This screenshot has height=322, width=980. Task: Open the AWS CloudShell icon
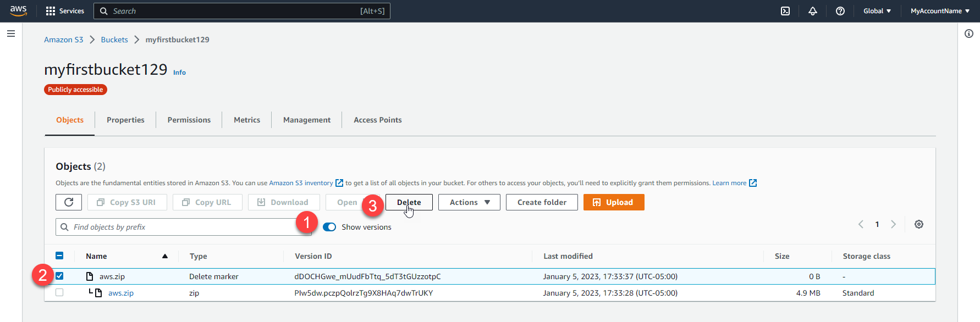[x=785, y=11]
